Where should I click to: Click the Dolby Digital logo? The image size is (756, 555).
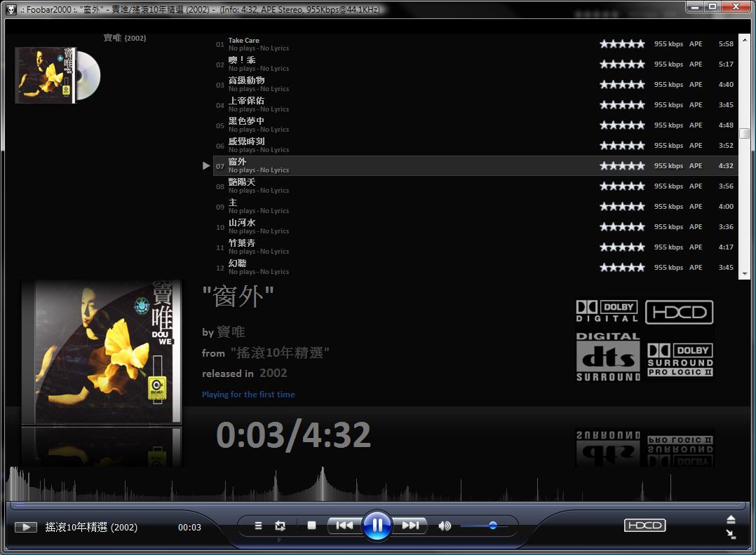607,311
